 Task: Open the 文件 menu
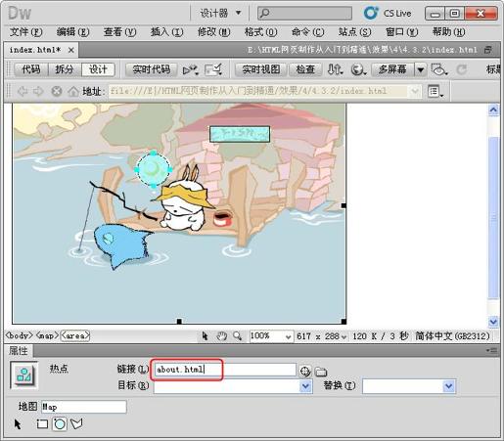coord(26,32)
